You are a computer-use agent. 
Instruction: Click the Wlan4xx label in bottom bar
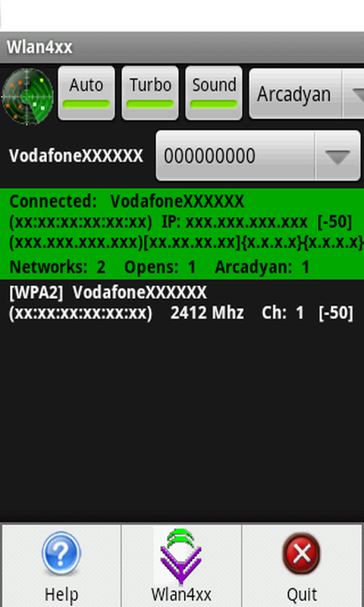click(181, 595)
